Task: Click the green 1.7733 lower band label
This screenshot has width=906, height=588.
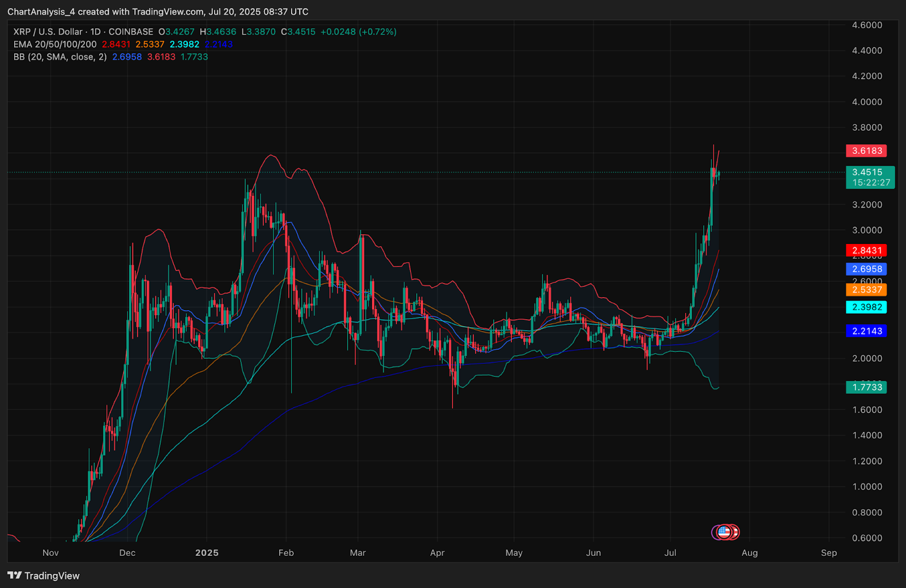Action: 866,387
